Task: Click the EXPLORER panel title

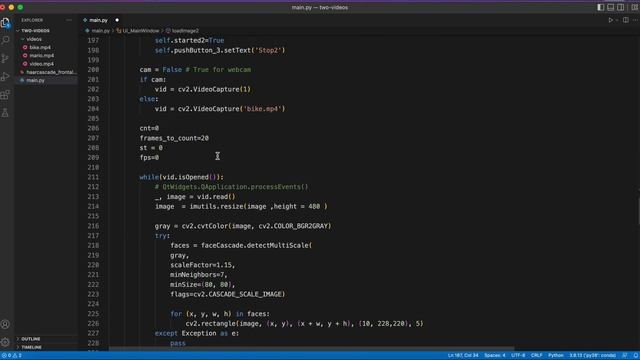Action: 32,20
